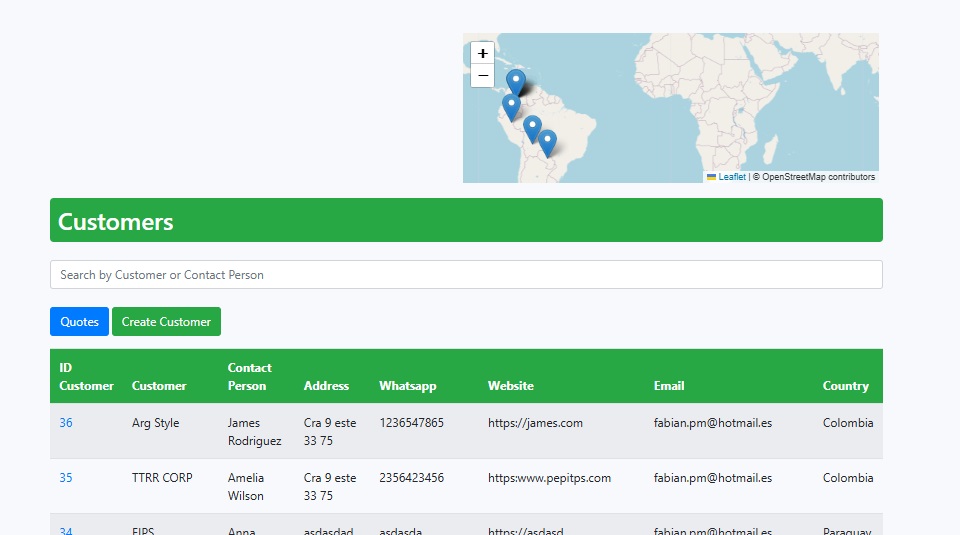Click the https://james.com website cell
The width and height of the screenshot is (960, 535).
tap(535, 423)
